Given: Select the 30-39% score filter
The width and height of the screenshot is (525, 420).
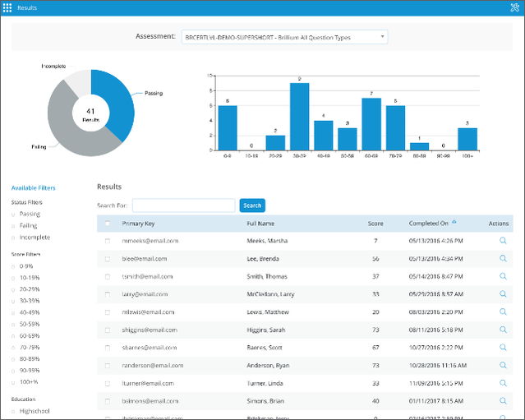Looking at the screenshot, I should click(x=13, y=302).
